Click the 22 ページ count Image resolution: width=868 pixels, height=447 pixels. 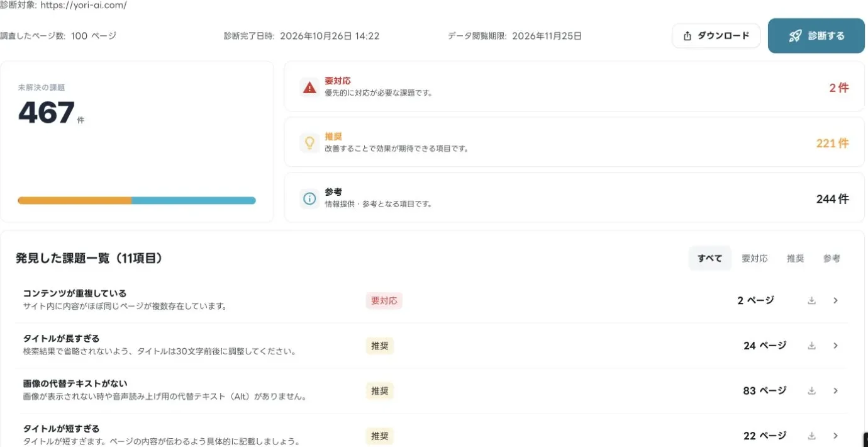pyautogui.click(x=765, y=436)
